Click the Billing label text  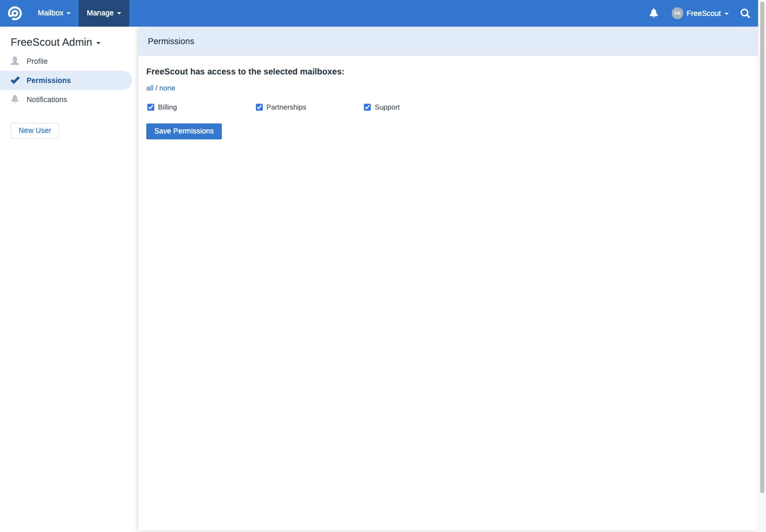168,107
